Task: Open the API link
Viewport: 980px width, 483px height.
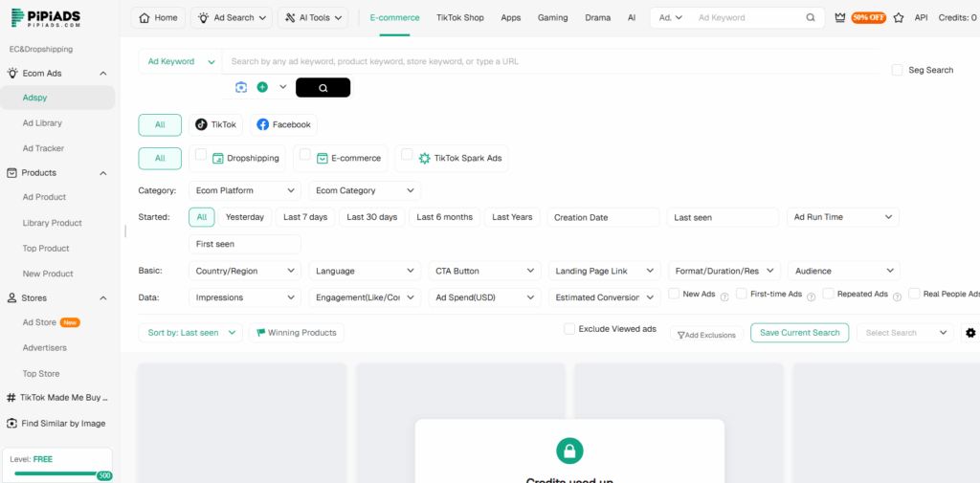Action: pos(922,18)
